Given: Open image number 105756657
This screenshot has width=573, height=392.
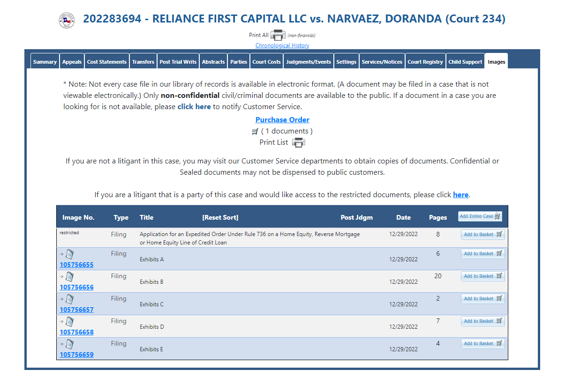Looking at the screenshot, I should (76, 310).
